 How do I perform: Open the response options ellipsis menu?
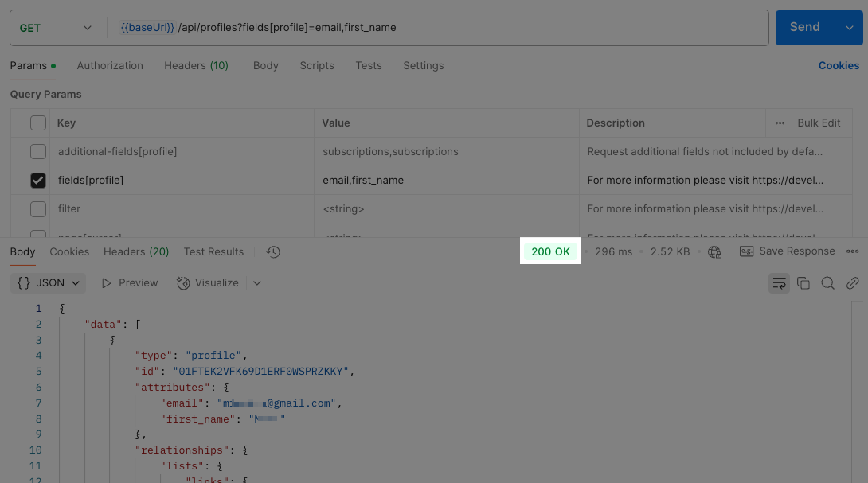(x=852, y=251)
